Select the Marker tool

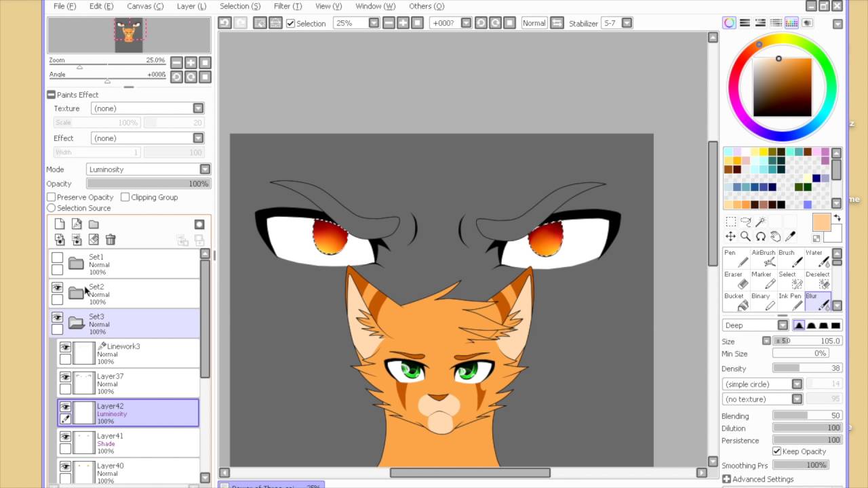point(763,280)
